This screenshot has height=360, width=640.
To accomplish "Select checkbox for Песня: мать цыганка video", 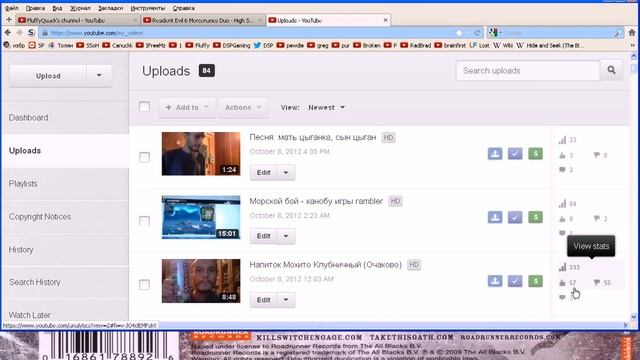I will [144, 157].
